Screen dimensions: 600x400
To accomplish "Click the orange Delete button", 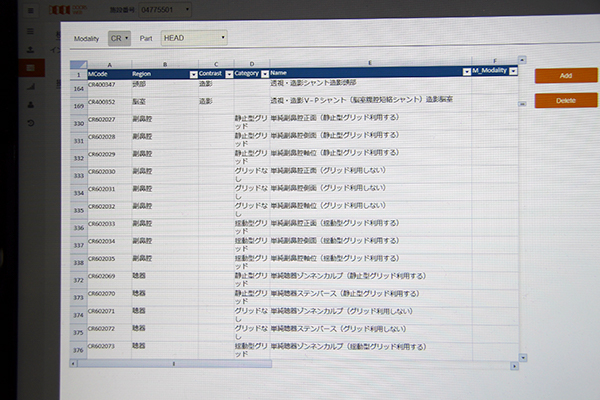I will 565,100.
